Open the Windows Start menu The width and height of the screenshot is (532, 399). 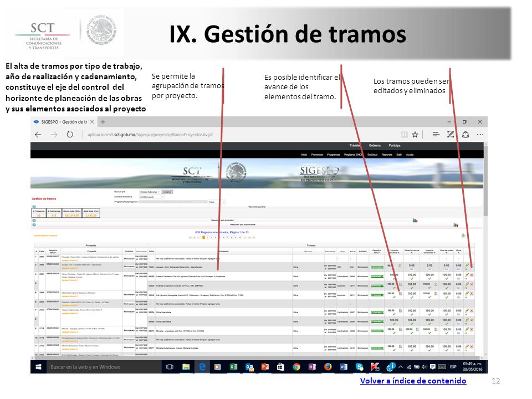pos(38,367)
